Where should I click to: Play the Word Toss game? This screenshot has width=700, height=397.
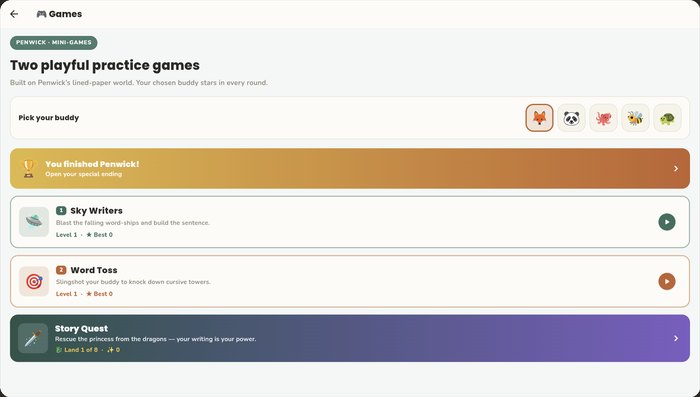667,281
